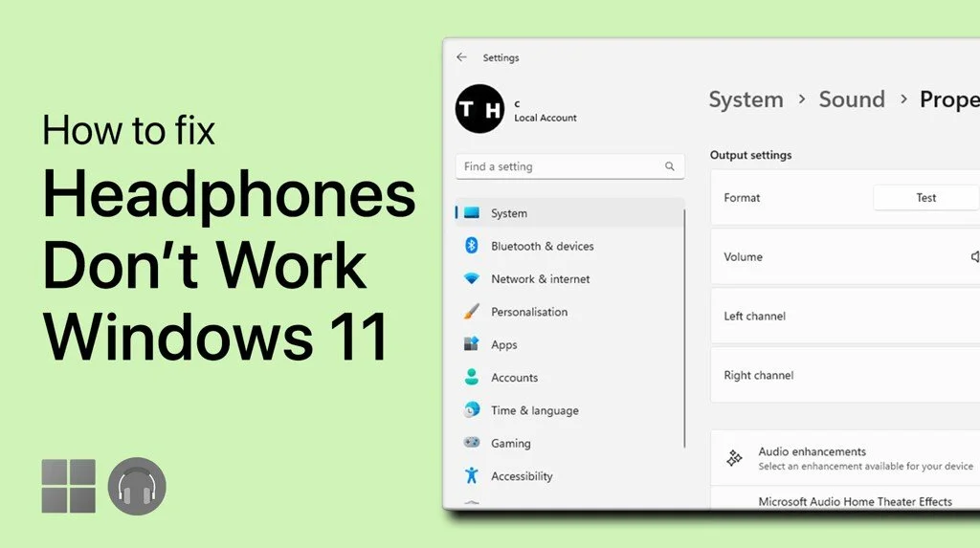Click 'Select an enhancement available' description

pyautogui.click(x=865, y=466)
